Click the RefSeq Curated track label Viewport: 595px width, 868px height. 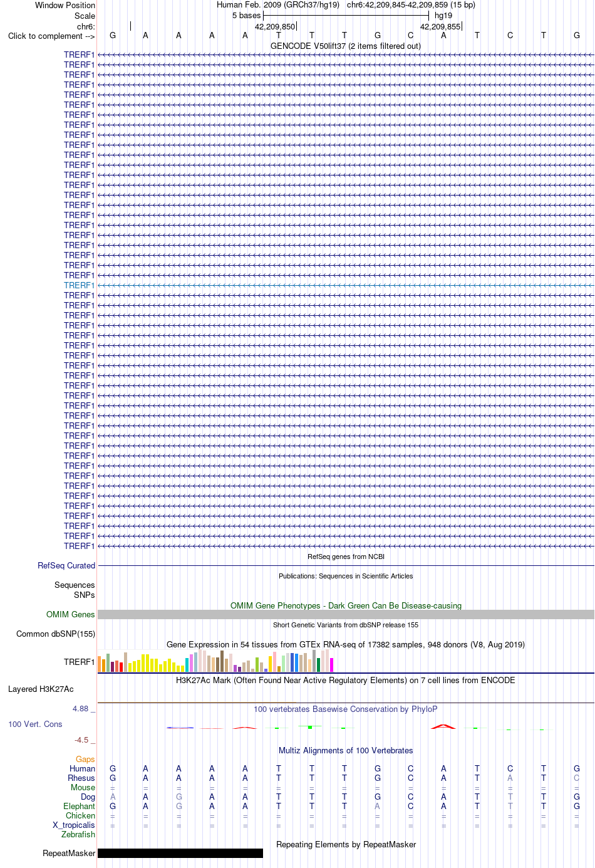(66, 565)
